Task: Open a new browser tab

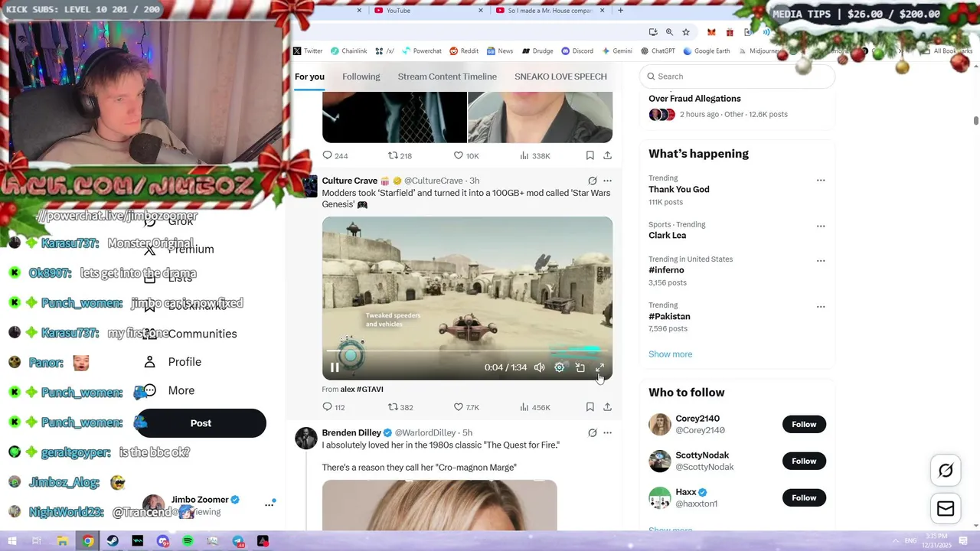Action: pyautogui.click(x=620, y=10)
